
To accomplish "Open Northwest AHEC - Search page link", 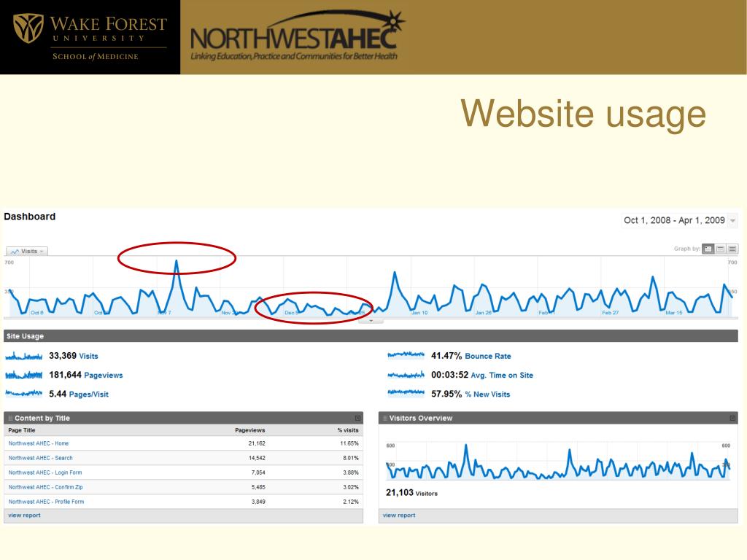I will click(x=41, y=458).
